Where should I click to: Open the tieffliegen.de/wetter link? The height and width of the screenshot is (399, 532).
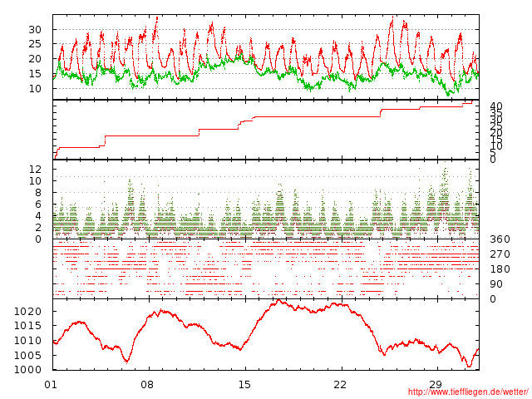point(467,392)
